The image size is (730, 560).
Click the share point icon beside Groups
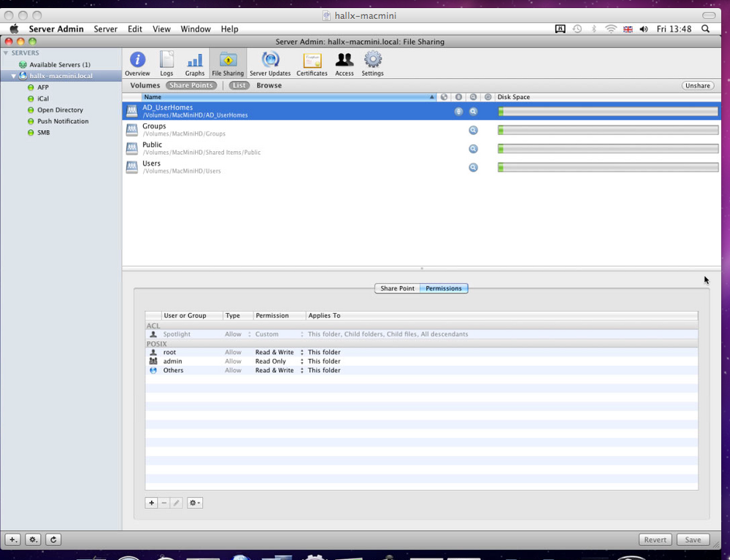pyautogui.click(x=131, y=129)
